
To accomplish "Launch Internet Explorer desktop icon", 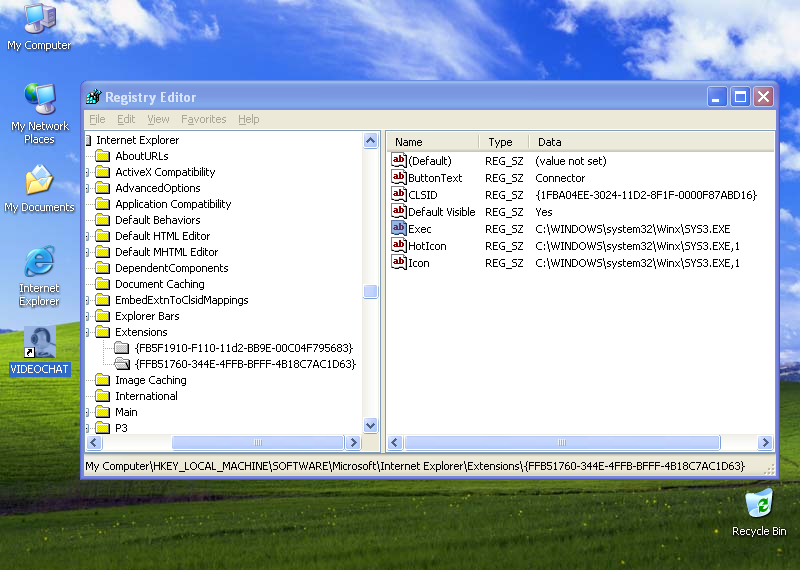I will (39, 276).
